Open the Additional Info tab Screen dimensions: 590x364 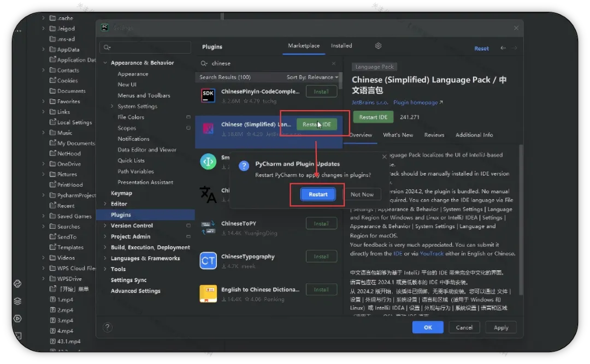click(474, 135)
